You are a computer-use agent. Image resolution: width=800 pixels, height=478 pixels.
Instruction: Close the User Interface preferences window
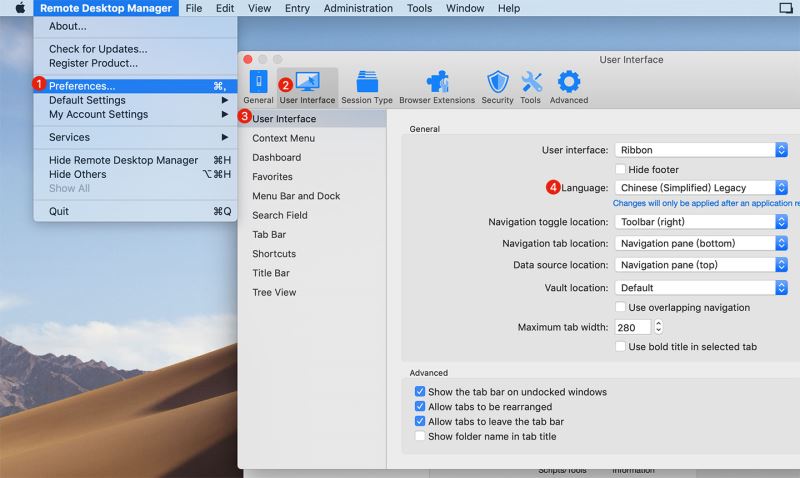(x=248, y=59)
